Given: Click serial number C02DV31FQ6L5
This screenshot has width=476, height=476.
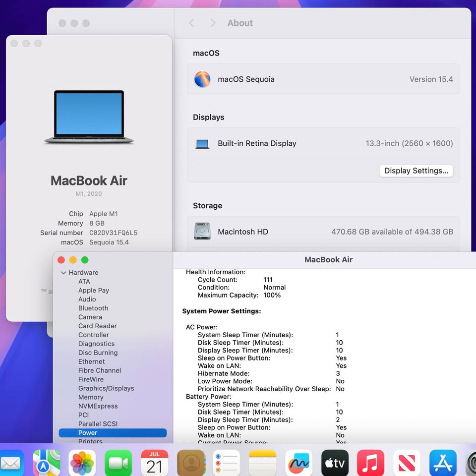Looking at the screenshot, I should point(113,233).
